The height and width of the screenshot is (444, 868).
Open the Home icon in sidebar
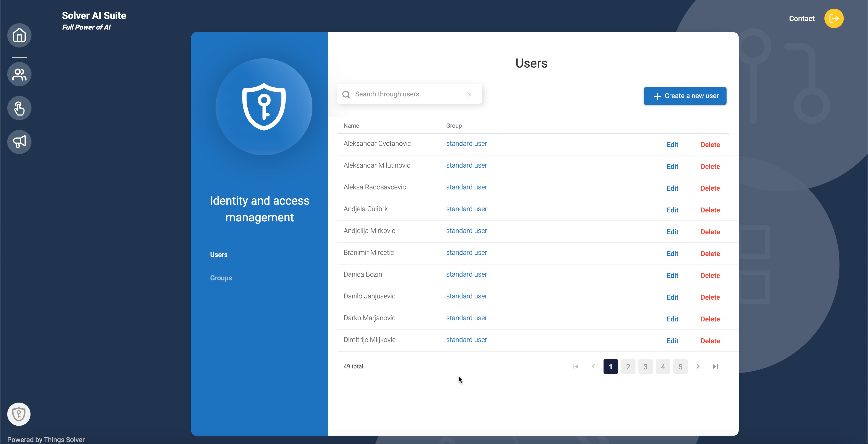click(x=19, y=35)
